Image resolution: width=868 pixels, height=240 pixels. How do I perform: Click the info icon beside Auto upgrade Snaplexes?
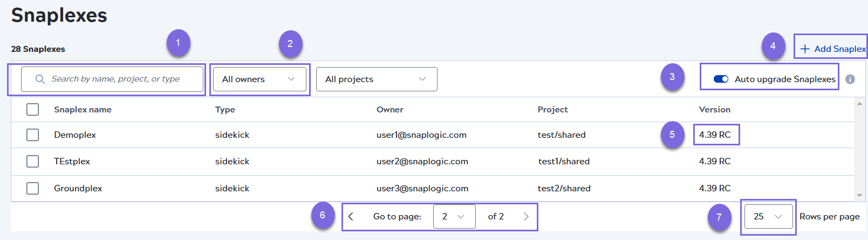click(x=850, y=79)
